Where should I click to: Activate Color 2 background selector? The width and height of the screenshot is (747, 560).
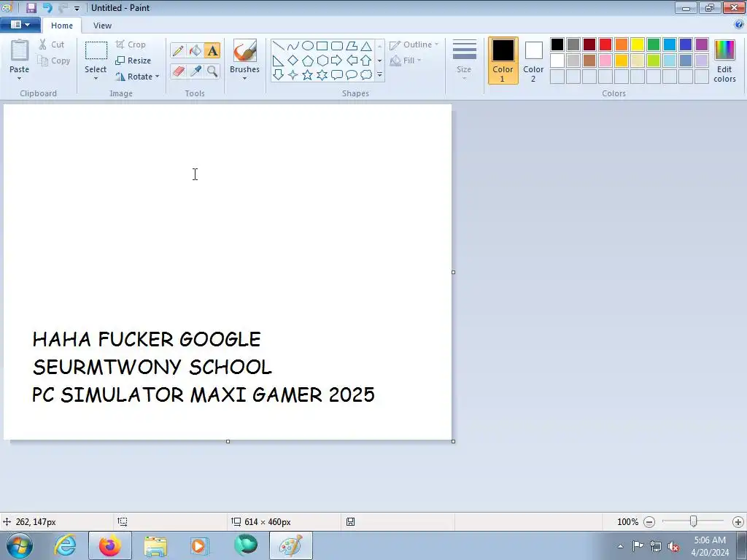(x=533, y=61)
